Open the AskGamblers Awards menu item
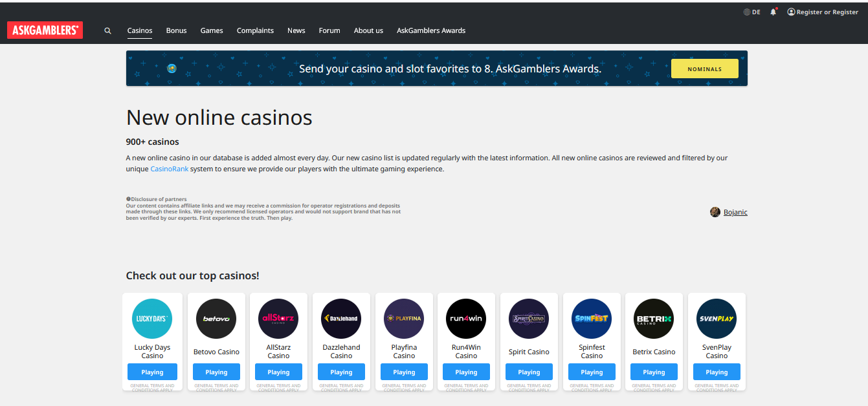868x406 pixels. point(431,30)
